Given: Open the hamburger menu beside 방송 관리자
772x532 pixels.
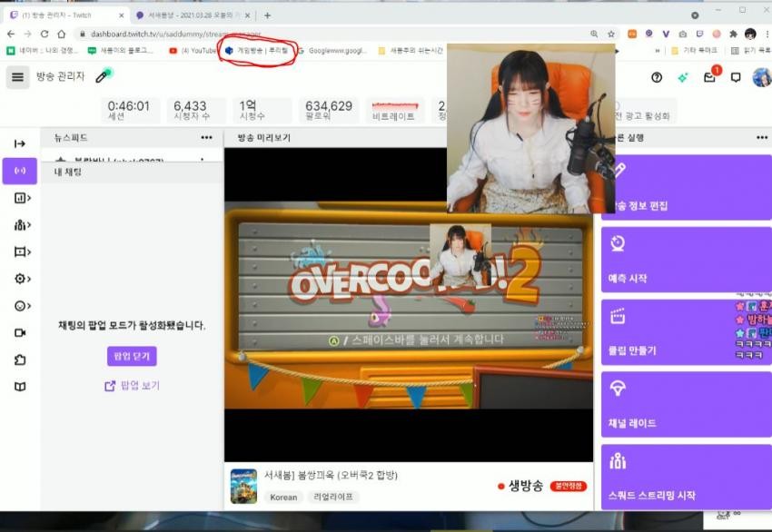Looking at the screenshot, I should 18,77.
